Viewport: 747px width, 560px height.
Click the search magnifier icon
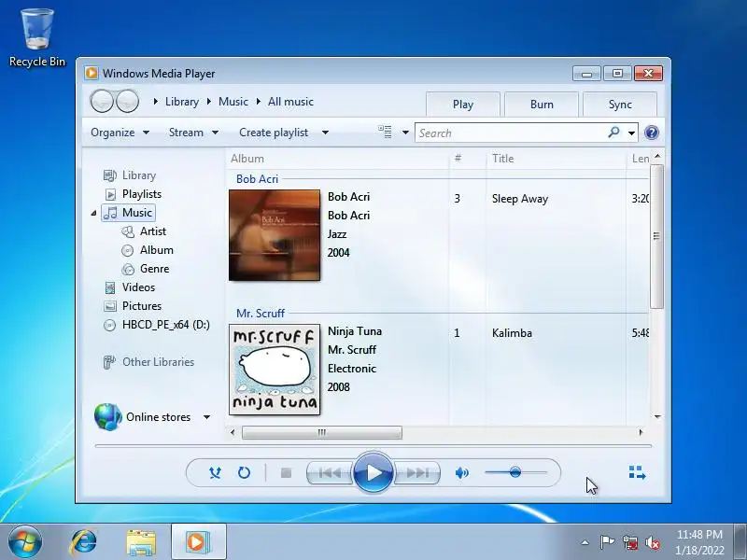pyautogui.click(x=614, y=132)
